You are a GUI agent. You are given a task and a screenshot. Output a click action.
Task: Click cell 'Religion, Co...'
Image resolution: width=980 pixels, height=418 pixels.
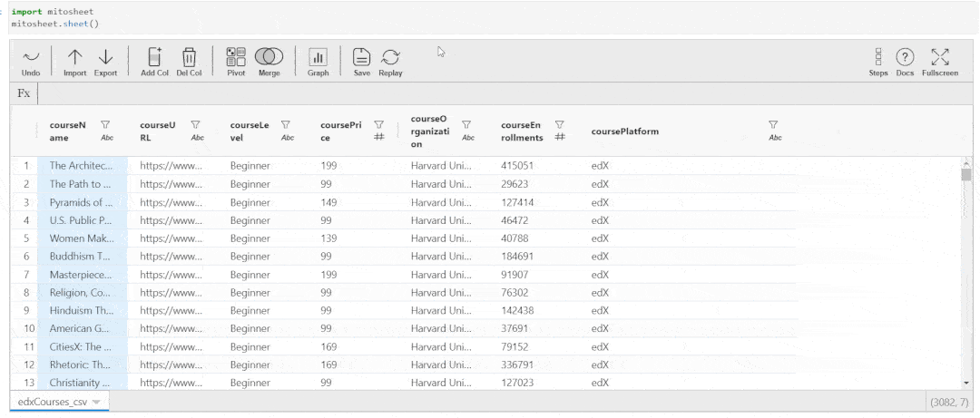pyautogui.click(x=83, y=292)
